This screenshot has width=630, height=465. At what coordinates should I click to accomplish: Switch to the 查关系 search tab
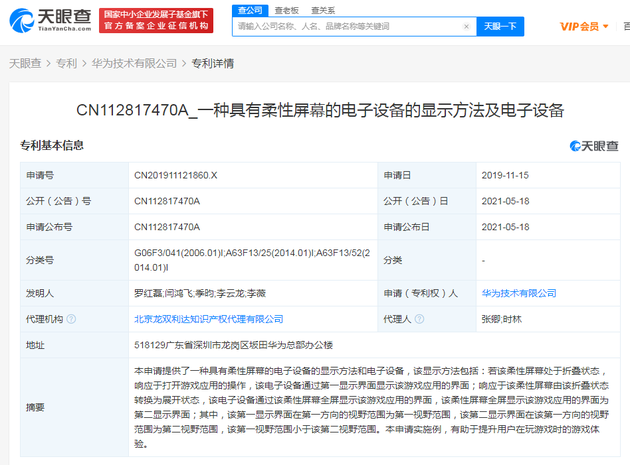[x=323, y=9]
